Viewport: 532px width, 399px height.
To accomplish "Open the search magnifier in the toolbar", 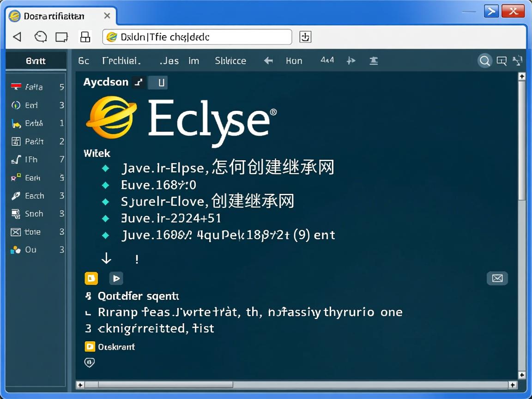I will 484,60.
